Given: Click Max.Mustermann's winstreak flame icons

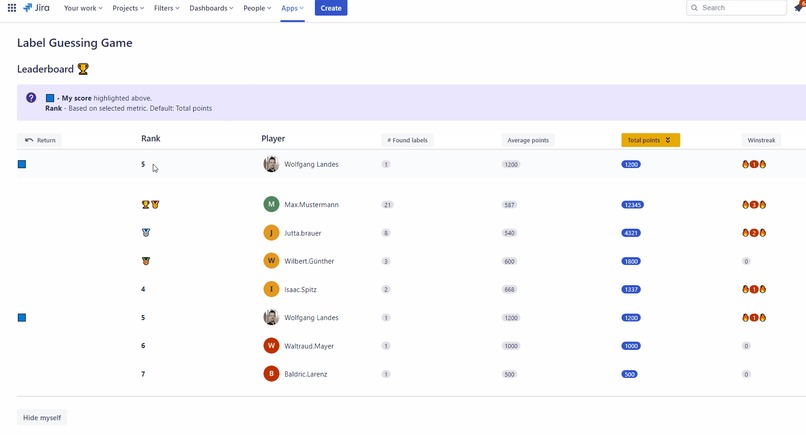Looking at the screenshot, I should coord(754,205).
